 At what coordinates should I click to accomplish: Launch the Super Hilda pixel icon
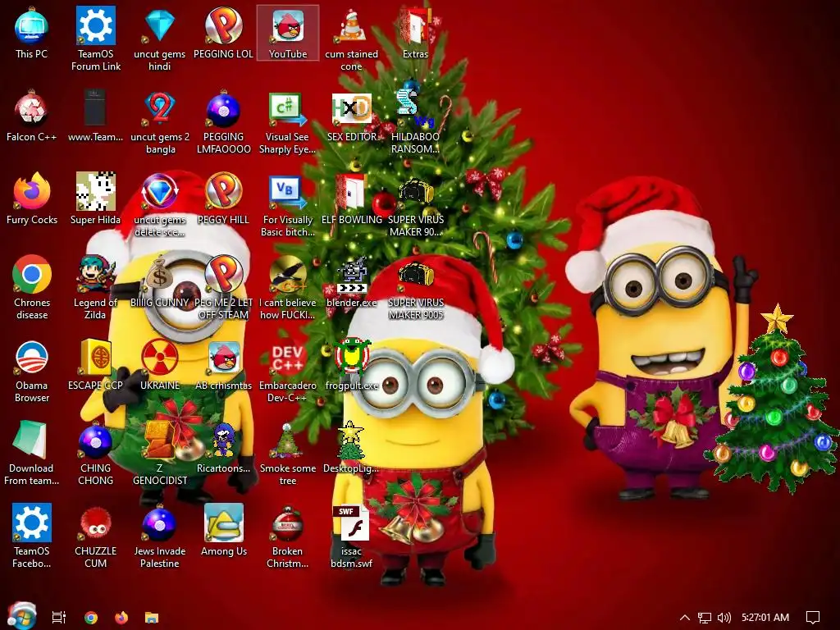(95, 199)
